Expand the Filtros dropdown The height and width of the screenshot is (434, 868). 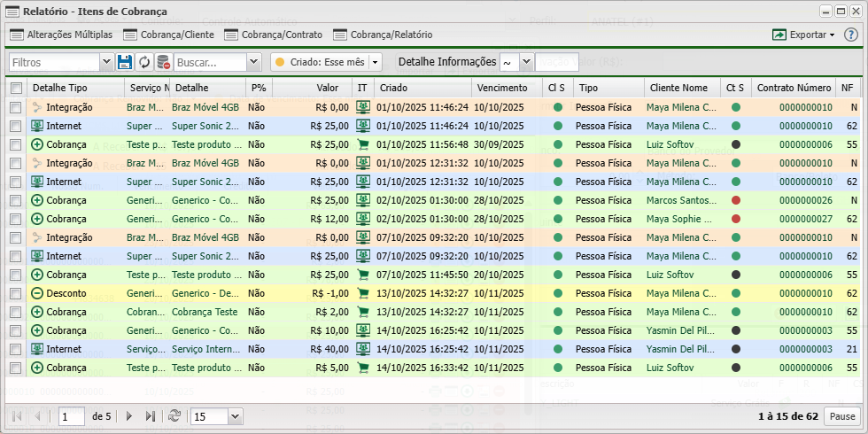[x=106, y=62]
